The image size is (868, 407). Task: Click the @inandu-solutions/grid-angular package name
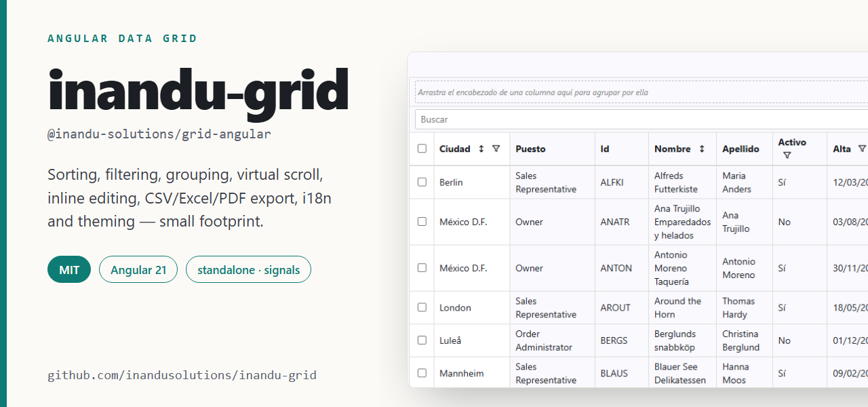(x=159, y=134)
